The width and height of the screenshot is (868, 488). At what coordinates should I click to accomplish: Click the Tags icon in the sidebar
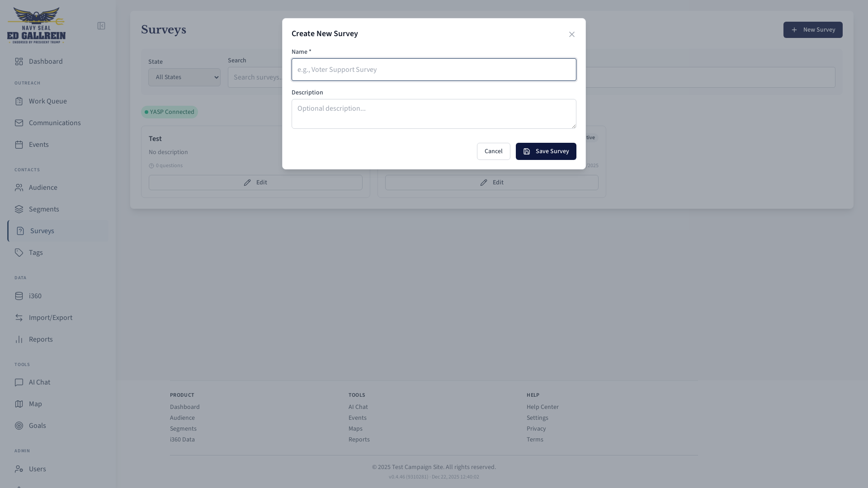(x=19, y=253)
